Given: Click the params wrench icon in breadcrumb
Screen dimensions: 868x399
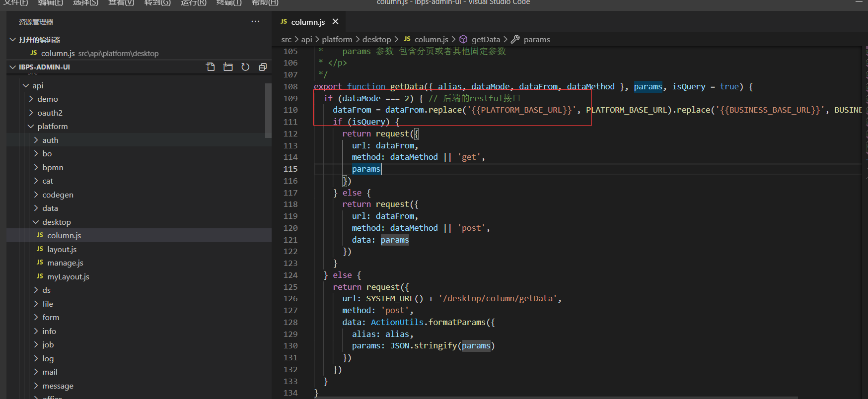Looking at the screenshot, I should tap(515, 39).
